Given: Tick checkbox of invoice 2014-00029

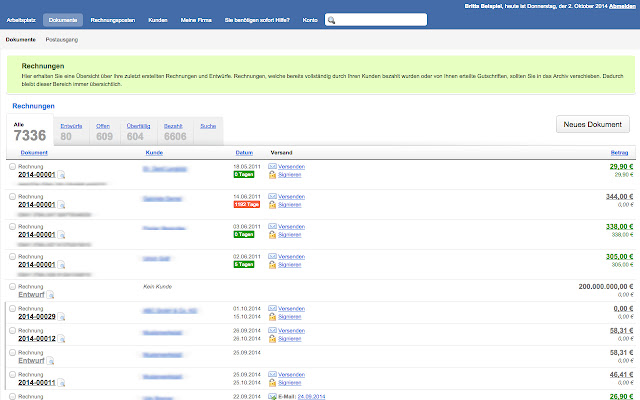Looking at the screenshot, I should pos(12,309).
